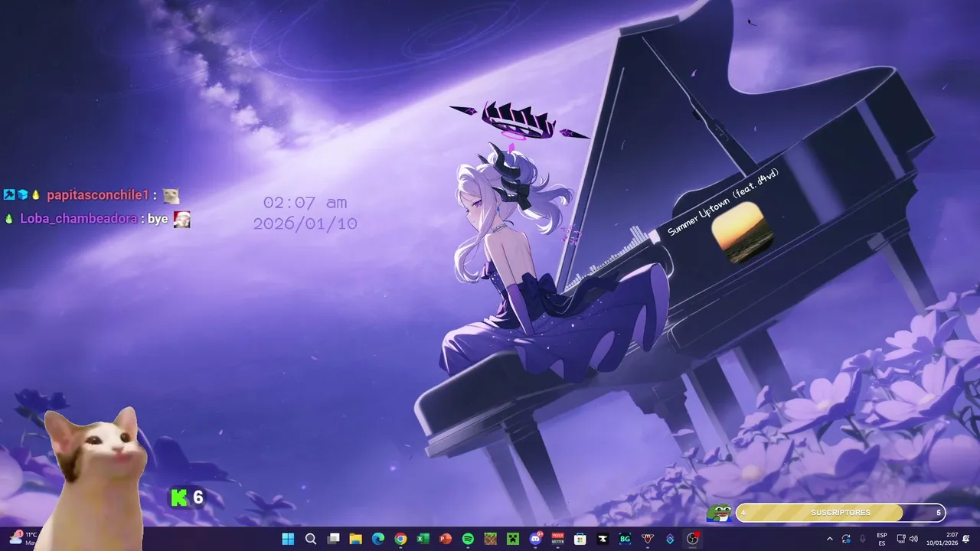Switch to Google Chrome in taskbar
The image size is (980, 551).
click(x=400, y=539)
